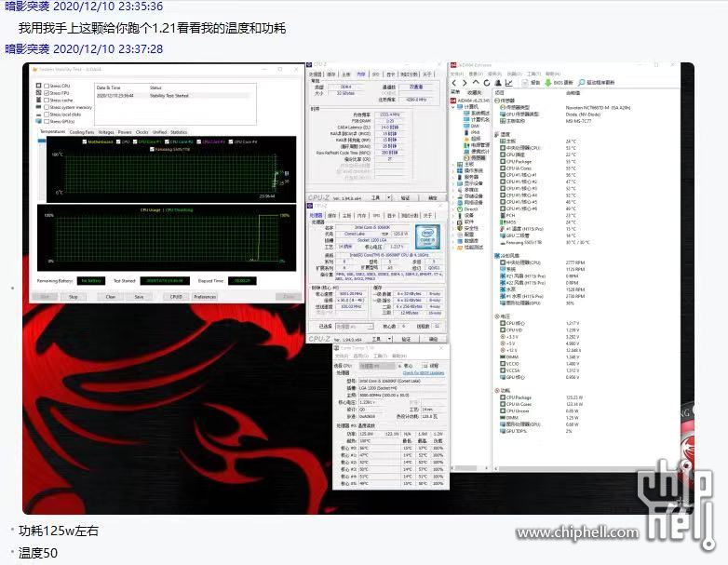This screenshot has height=565, width=728.
Task: Switch to Cooling Fans tab
Action: [x=82, y=132]
